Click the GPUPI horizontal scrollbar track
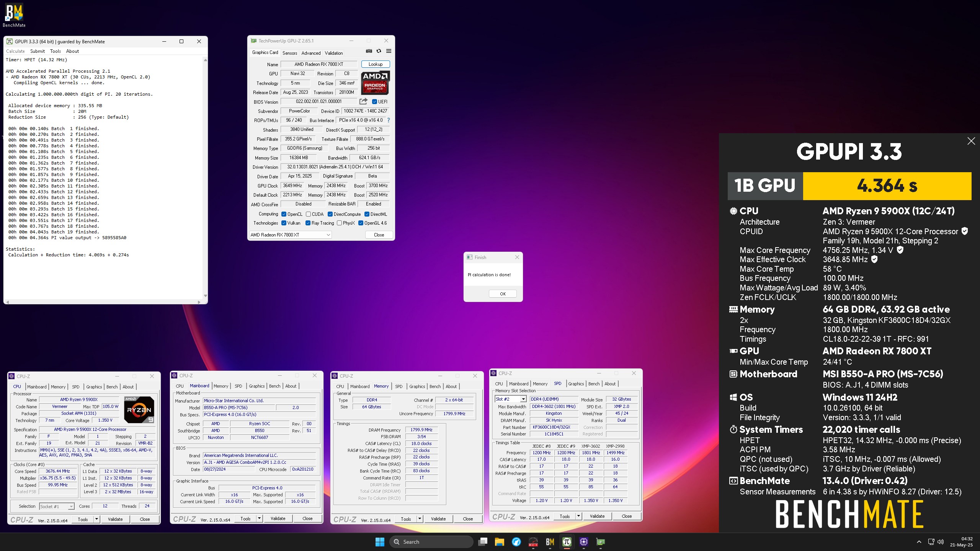Viewport: 980px width, 551px height. tap(103, 302)
